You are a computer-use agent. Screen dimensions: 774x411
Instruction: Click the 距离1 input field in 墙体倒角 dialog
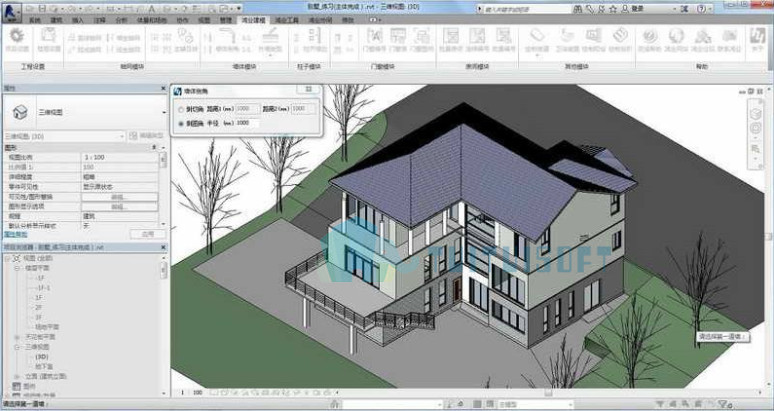coord(247,109)
